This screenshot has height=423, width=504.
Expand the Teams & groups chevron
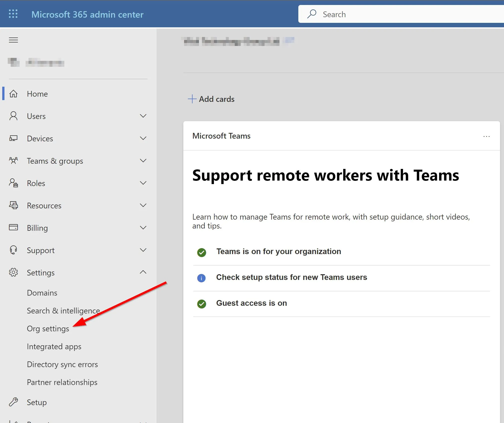point(143,161)
